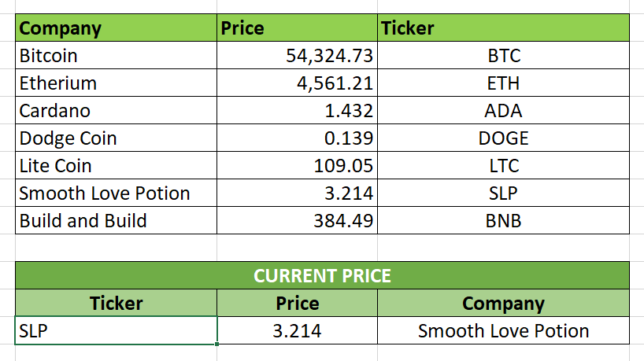The image size is (644, 361).
Task: Select the Company header cell
Action: 116,29
